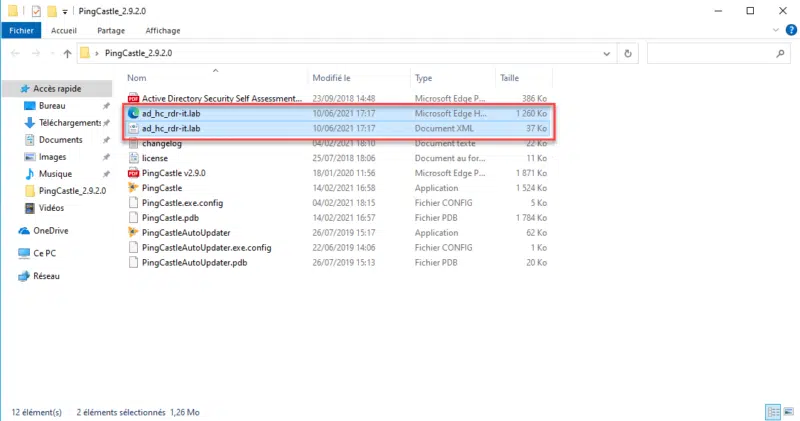800x421 pixels.
Task: Sort by the Modifié le column header
Action: [331, 78]
